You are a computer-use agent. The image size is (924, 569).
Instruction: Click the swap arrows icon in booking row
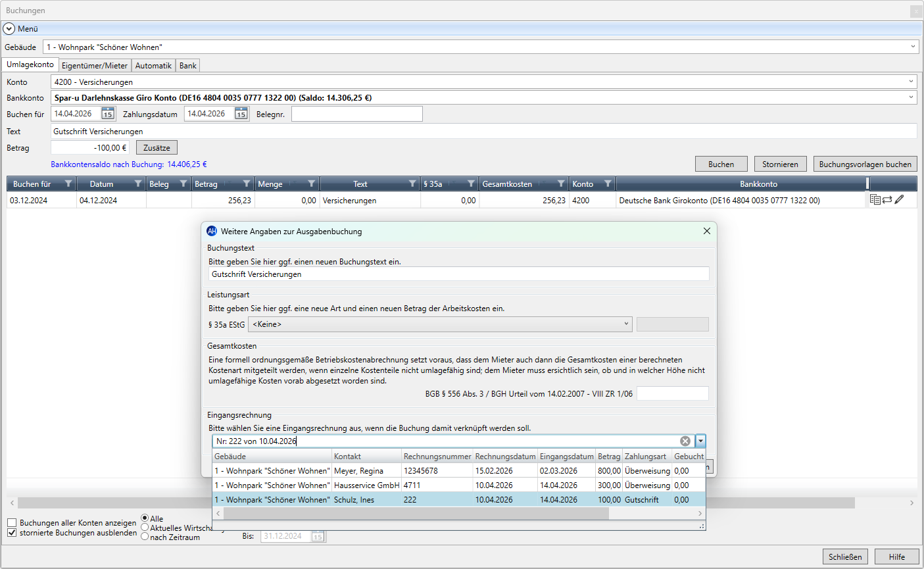point(887,199)
